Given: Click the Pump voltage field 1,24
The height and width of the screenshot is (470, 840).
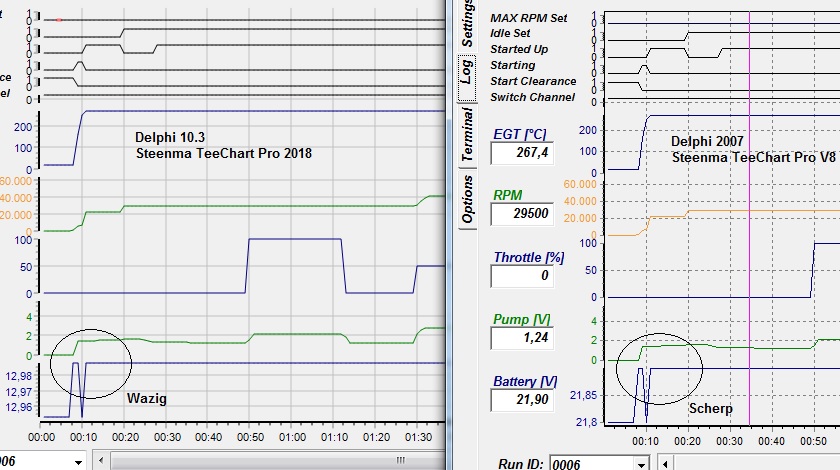Looking at the screenshot, I should pos(522,338).
